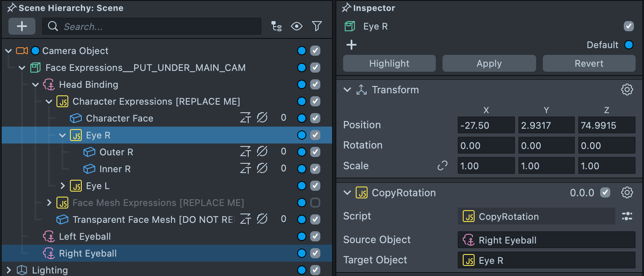Click the uniform scale link icon

point(443,166)
